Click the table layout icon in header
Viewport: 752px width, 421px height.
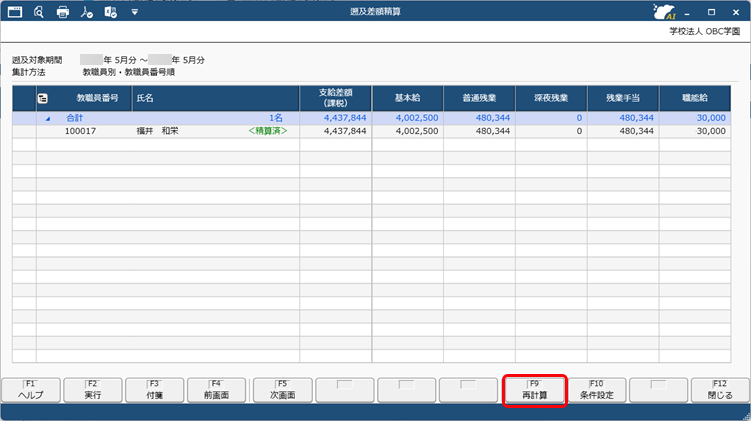43,98
